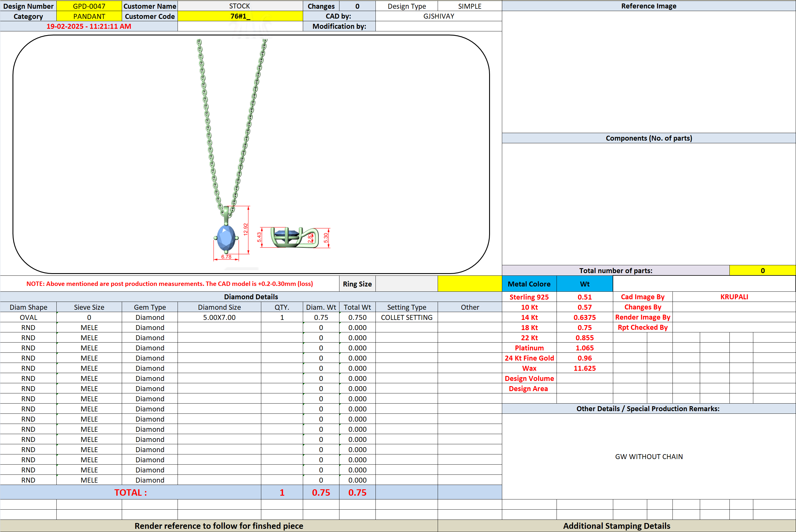The height and width of the screenshot is (532, 796).
Task: Select the empty Modification by value cell
Action: pyautogui.click(x=439, y=26)
